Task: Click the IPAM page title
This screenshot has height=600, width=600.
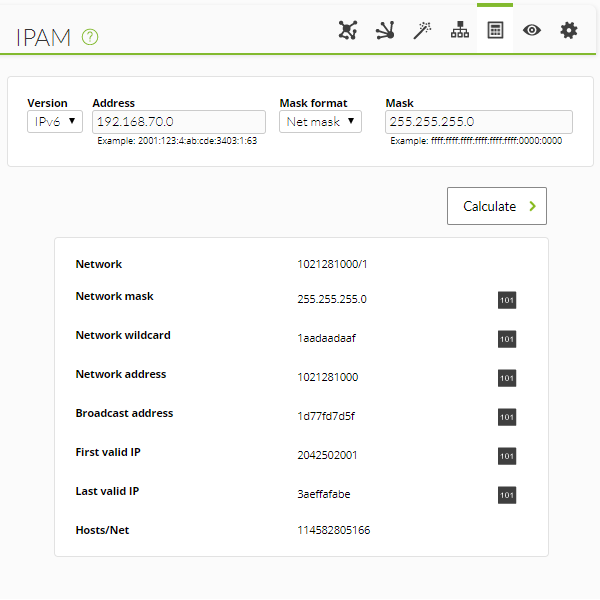Action: click(x=43, y=38)
